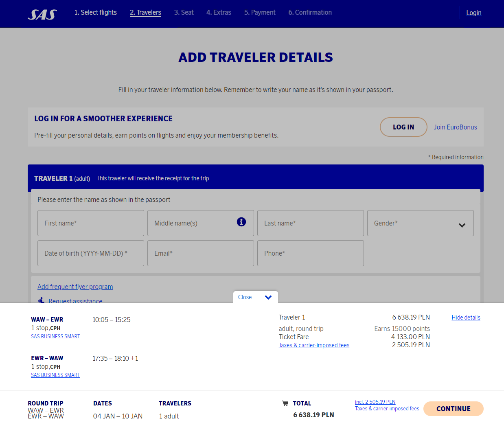The width and height of the screenshot is (504, 425).
Task: Open Taxes & carrier-imposed fees under Ticket Fare
Action: pos(314,345)
